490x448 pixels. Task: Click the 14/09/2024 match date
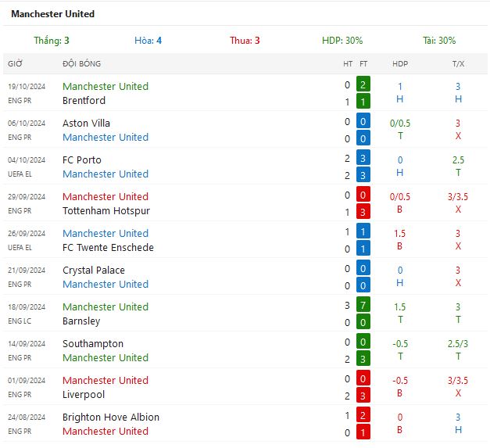(x=27, y=343)
